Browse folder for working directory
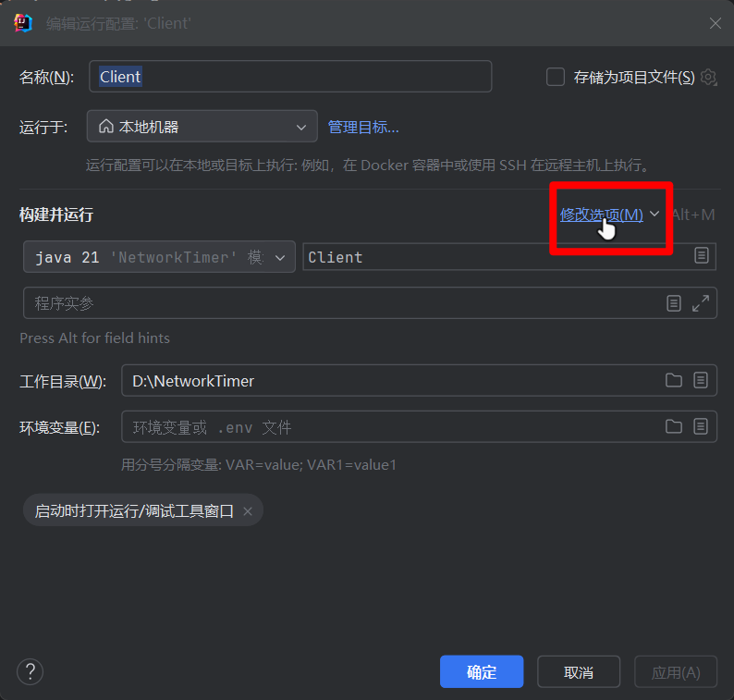Viewport: 734px width, 700px height. click(x=674, y=380)
